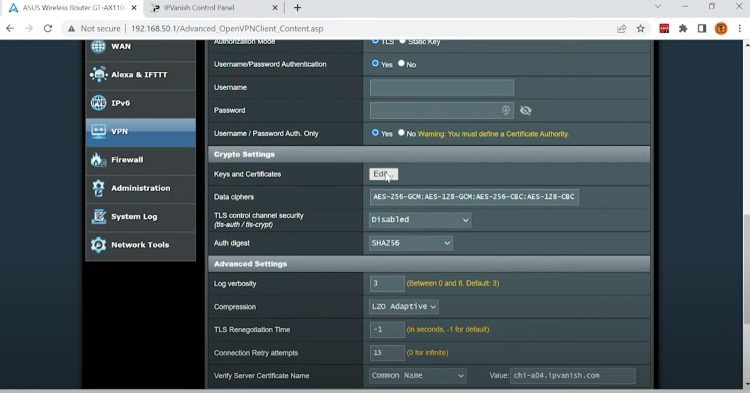
Task: Click the VPN monitor icon in sidebar
Action: [x=99, y=131]
